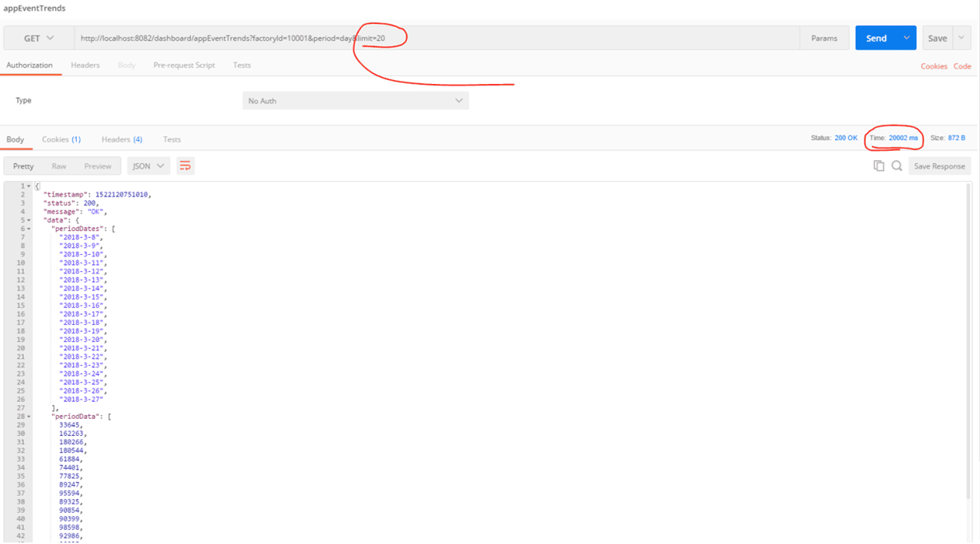Collapse the root JSON object at line 1

coord(30,187)
